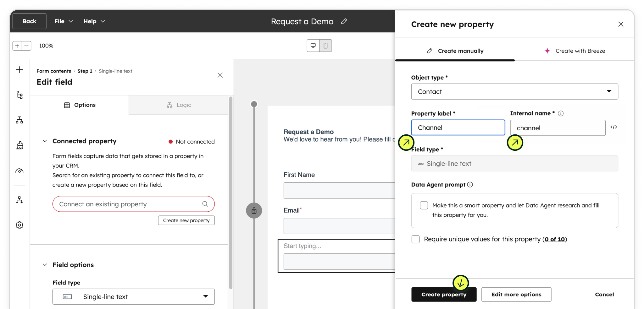Enable the smart property Data Agent checkbox
This screenshot has width=644, height=309.
pos(424,205)
